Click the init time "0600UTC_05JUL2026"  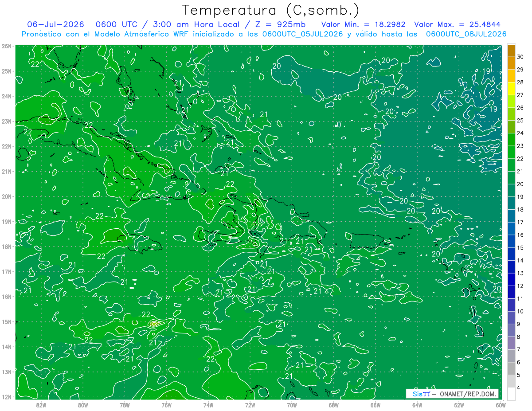click(x=302, y=34)
